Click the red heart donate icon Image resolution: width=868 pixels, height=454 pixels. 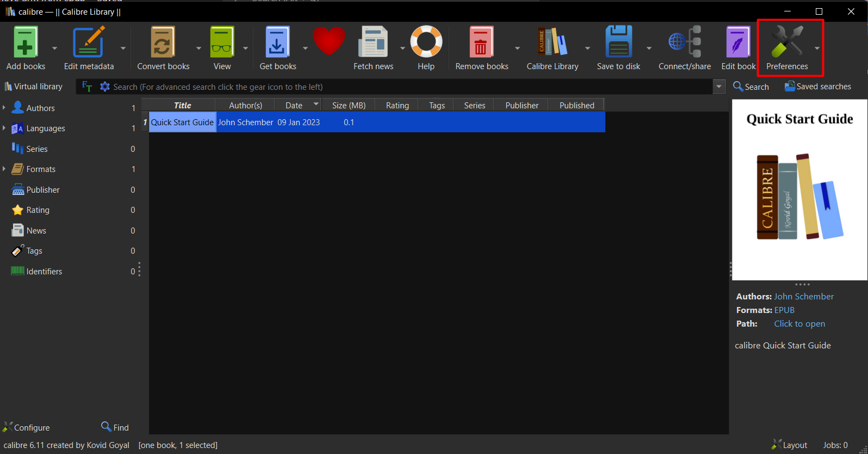[x=329, y=41]
